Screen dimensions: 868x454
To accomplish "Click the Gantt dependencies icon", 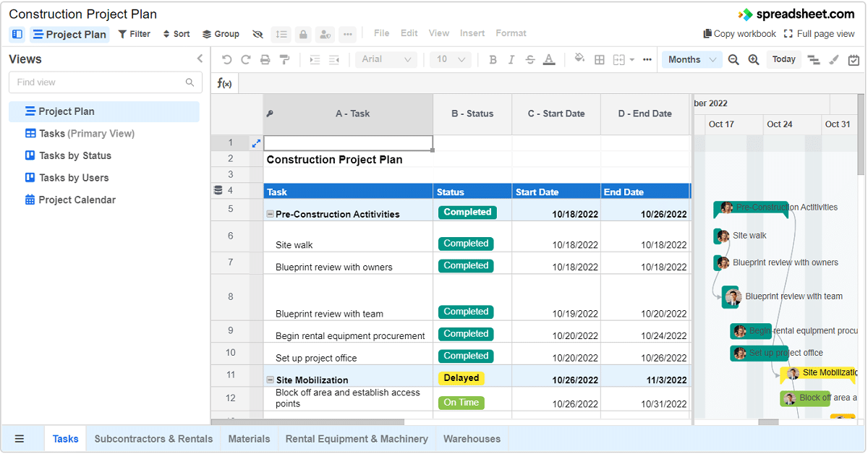I will click(x=814, y=59).
